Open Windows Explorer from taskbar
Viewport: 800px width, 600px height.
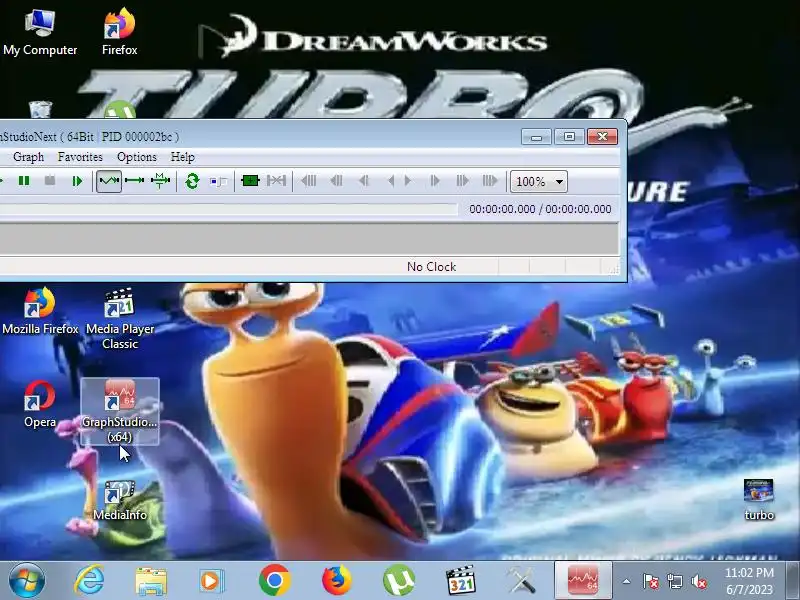point(151,581)
